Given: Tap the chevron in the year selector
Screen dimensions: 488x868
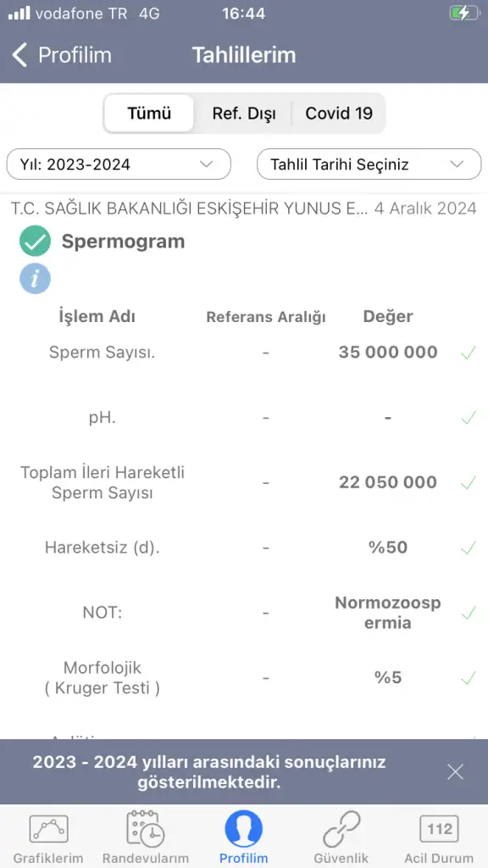Looking at the screenshot, I should pyautogui.click(x=207, y=164).
